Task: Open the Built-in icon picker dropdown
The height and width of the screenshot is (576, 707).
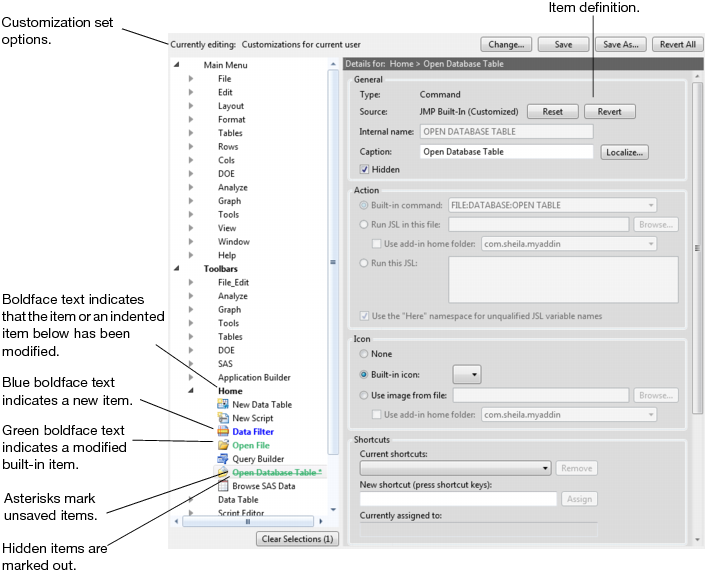Action: (x=467, y=374)
